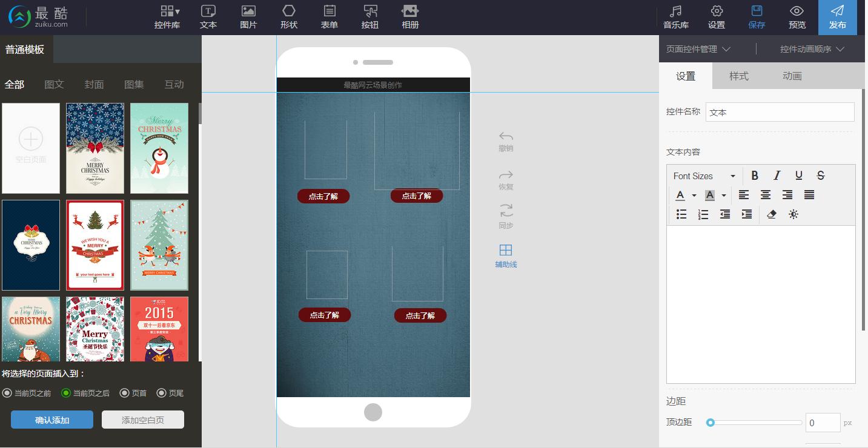Select the 封面 template category tab
The height and width of the screenshot is (448, 868).
click(94, 84)
